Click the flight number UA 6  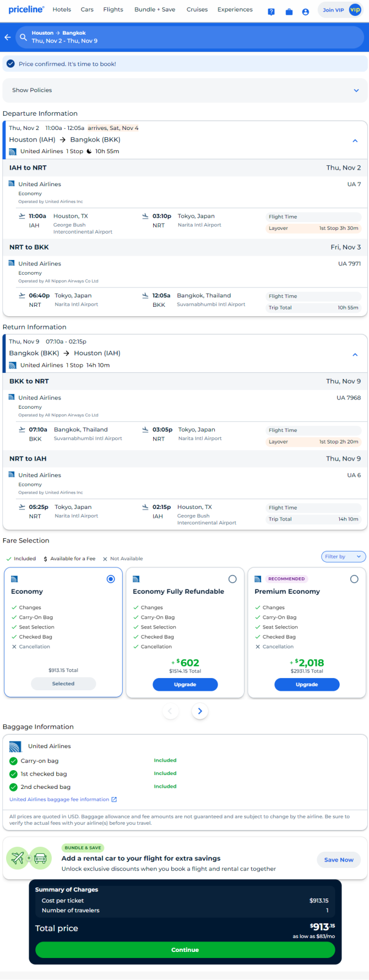click(354, 475)
